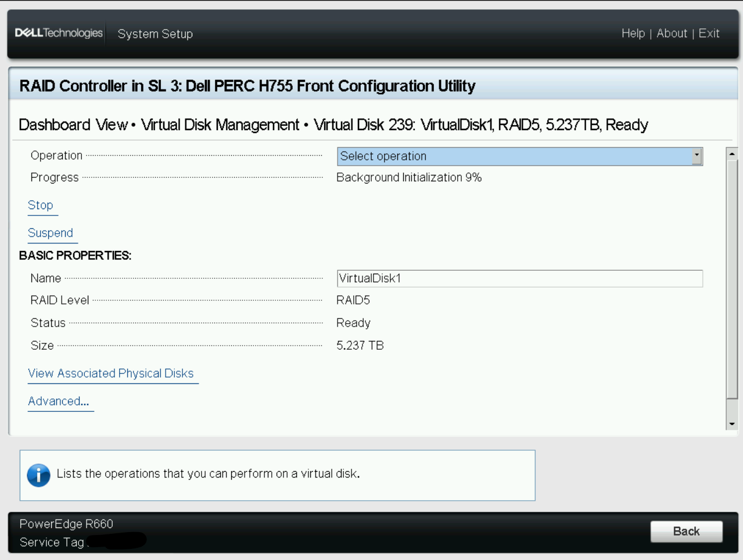Image resolution: width=743 pixels, height=560 pixels.
Task: Click the RAID5 value for RAID Level
Action: (353, 300)
